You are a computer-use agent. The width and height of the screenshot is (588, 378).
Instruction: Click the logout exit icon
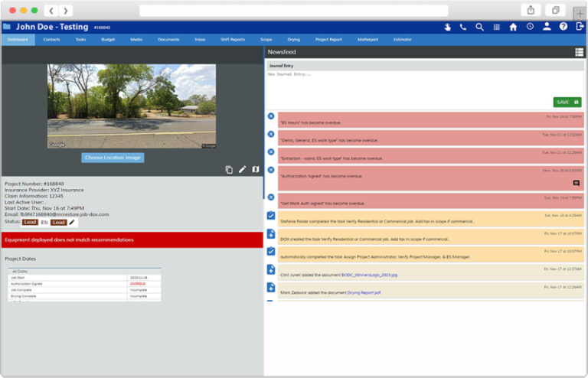[579, 27]
